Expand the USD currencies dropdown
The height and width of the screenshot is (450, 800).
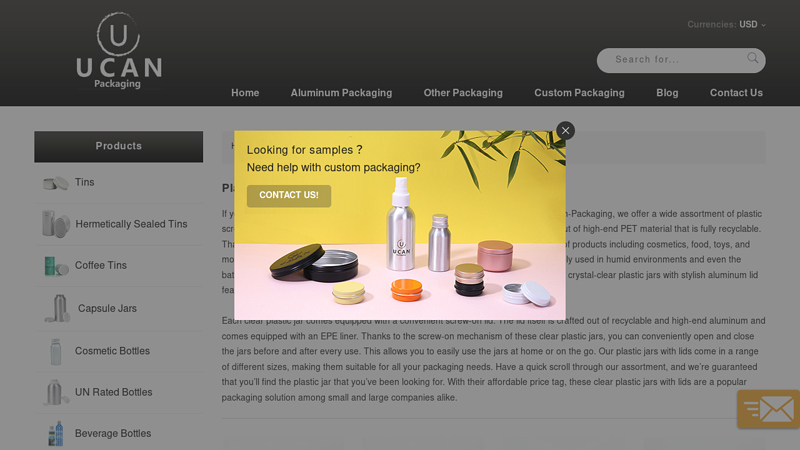point(752,24)
